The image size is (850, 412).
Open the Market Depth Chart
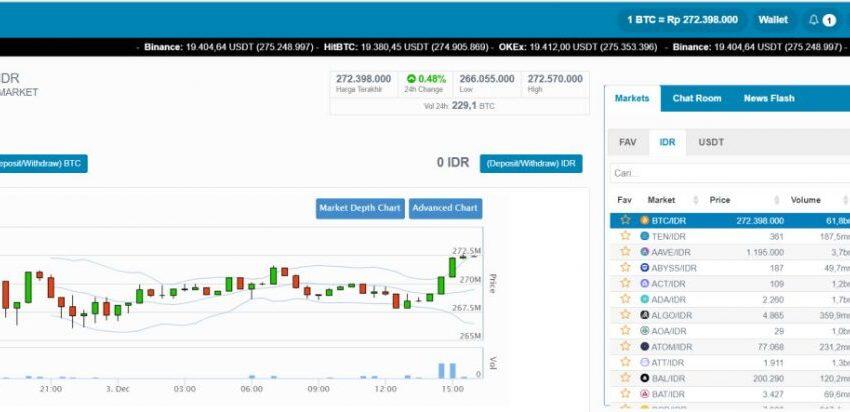360,208
